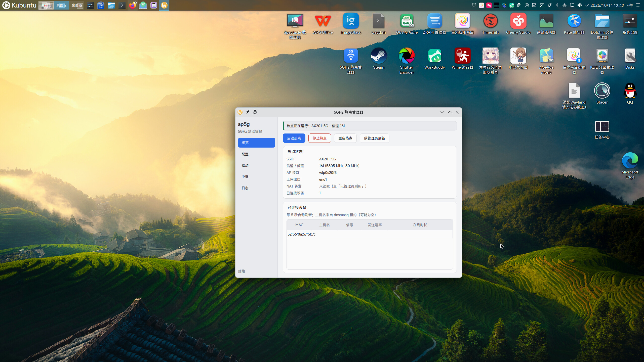Switch to the 配置 sidebar tab
Viewport: 644px width, 362px height.
pyautogui.click(x=256, y=154)
